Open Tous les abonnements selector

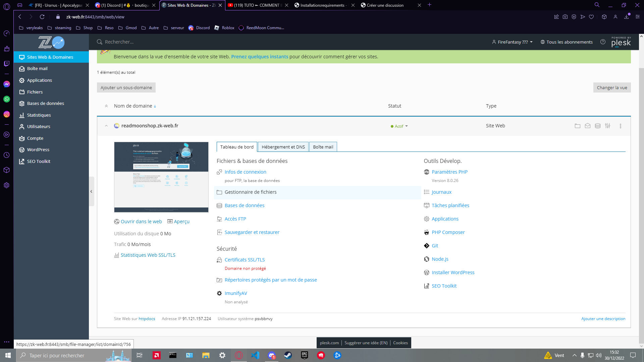(x=567, y=42)
